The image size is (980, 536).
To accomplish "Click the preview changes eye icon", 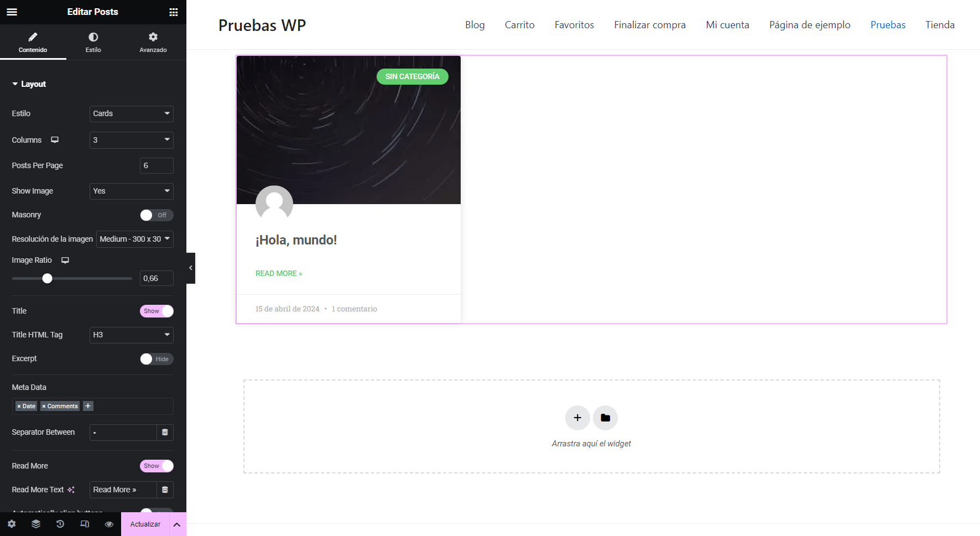I will [x=109, y=524].
